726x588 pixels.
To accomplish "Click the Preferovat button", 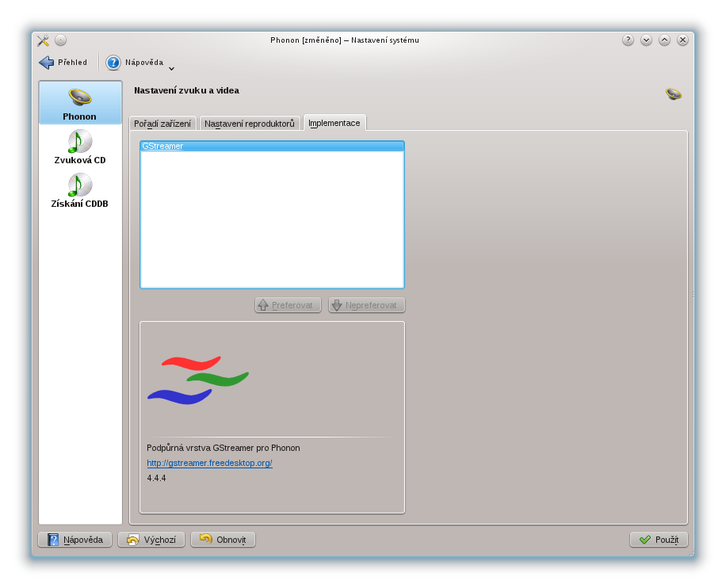I will click(288, 305).
